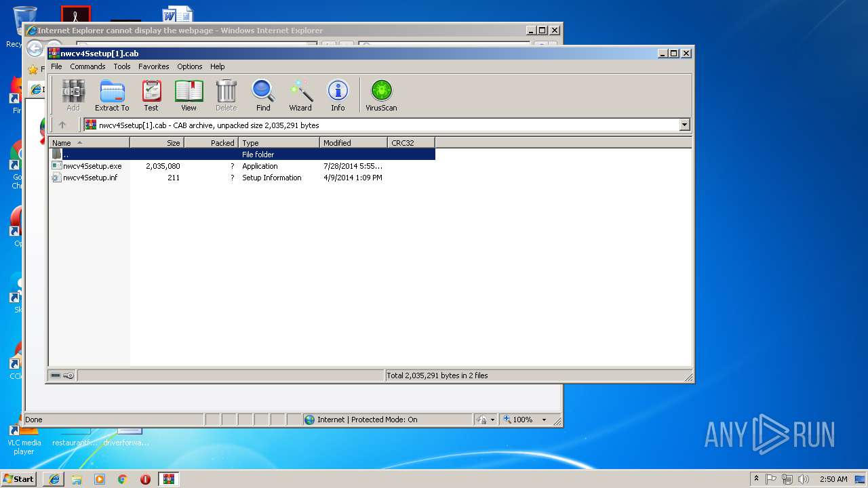Screen dimensions: 868x488
Task: Open the View tool in WinRAR
Action: pos(189,96)
